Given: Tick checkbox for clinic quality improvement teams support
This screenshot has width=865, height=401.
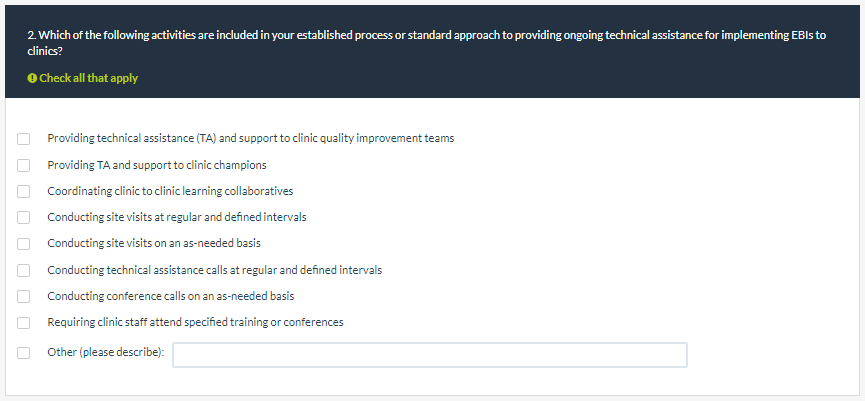Looking at the screenshot, I should [x=24, y=139].
